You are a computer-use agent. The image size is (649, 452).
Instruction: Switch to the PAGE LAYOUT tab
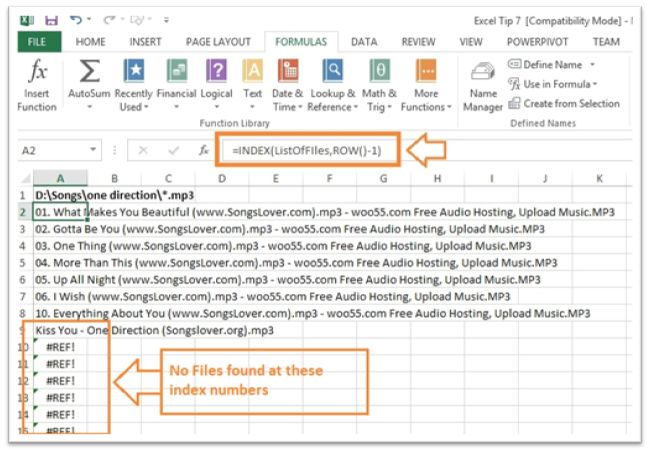218,42
